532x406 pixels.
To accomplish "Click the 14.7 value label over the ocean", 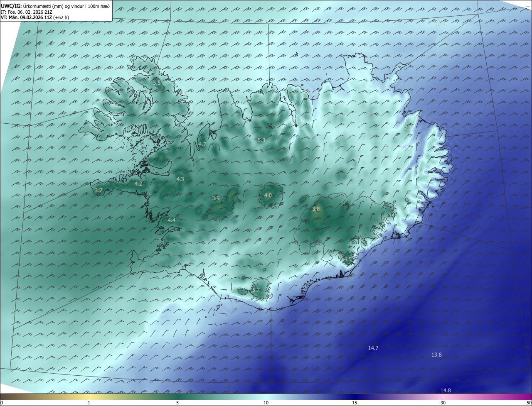I will 373,348.
